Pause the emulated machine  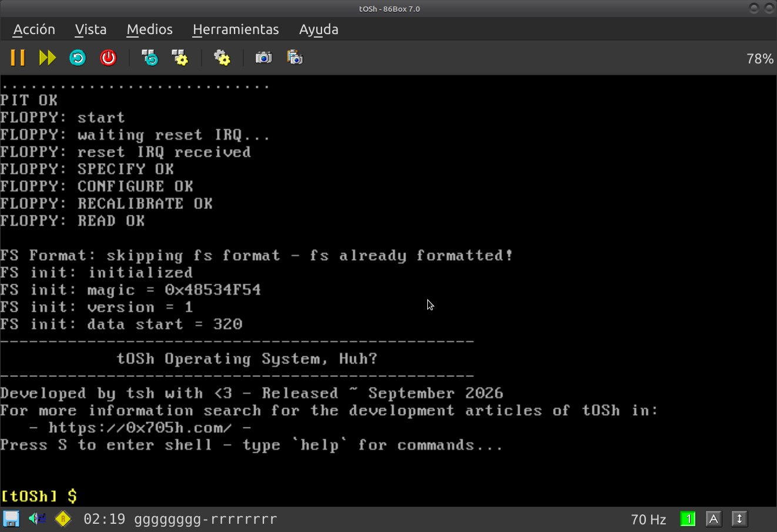pos(18,58)
